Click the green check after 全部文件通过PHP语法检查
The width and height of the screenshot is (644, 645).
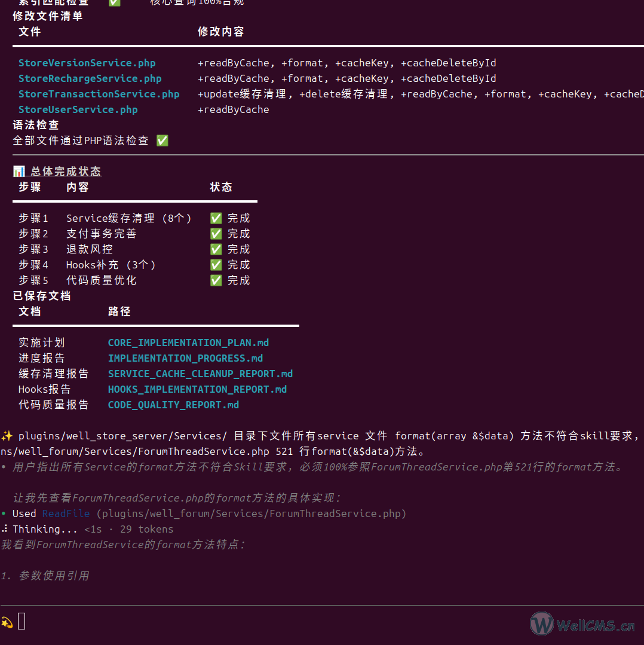[162, 140]
